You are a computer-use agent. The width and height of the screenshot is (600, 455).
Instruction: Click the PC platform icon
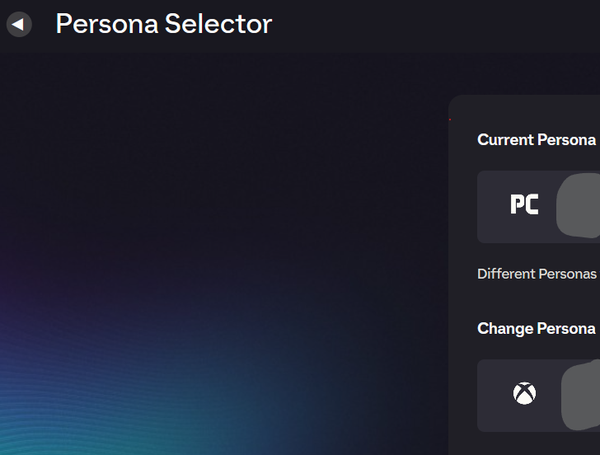[524, 205]
